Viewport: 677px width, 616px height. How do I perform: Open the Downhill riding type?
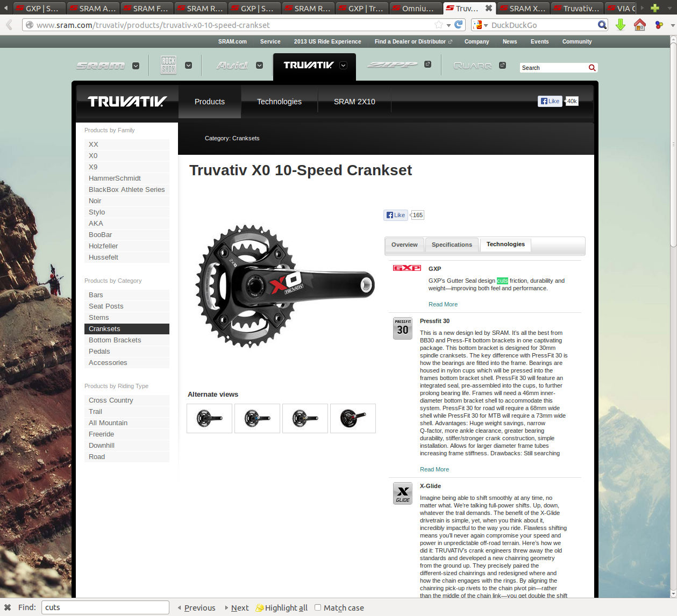tap(127, 446)
